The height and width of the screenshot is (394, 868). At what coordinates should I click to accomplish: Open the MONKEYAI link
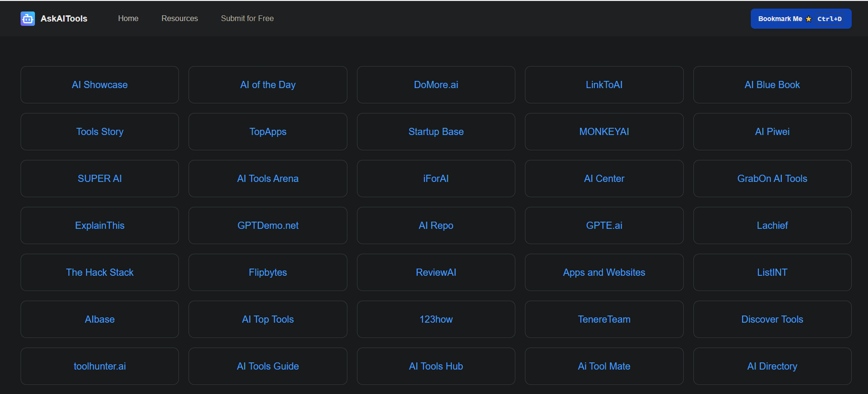coord(604,132)
